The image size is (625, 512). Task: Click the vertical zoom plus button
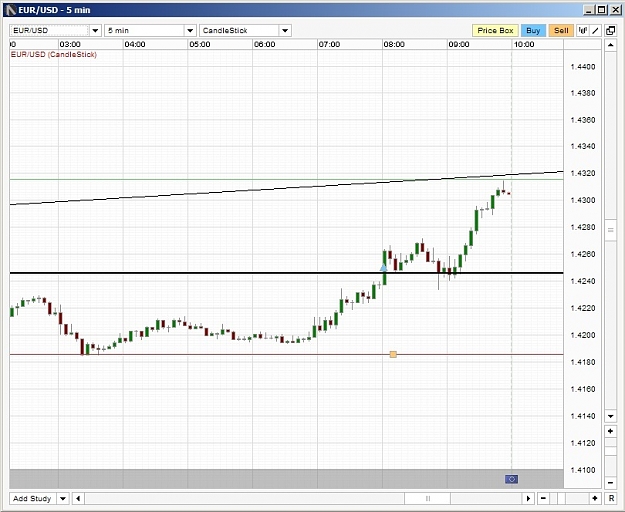point(610,431)
